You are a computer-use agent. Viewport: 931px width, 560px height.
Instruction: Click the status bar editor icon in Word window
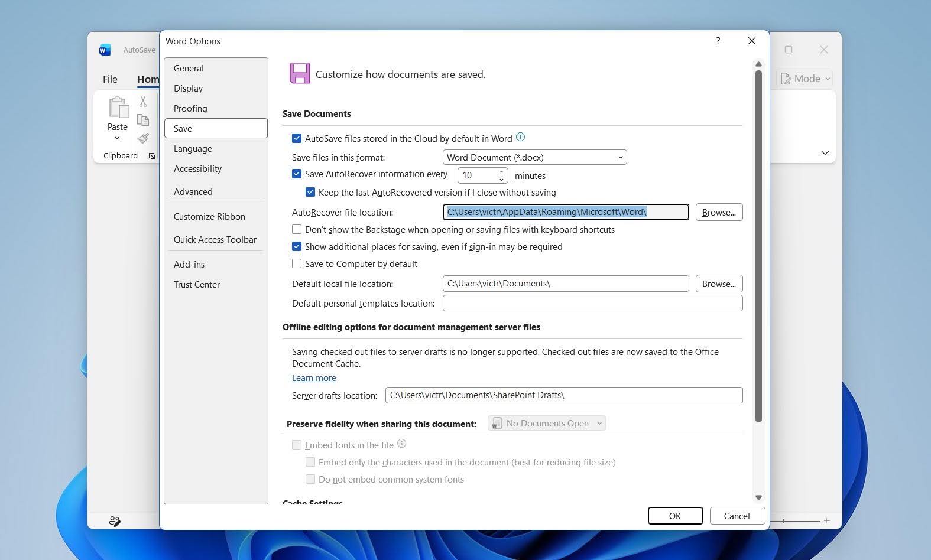(115, 521)
